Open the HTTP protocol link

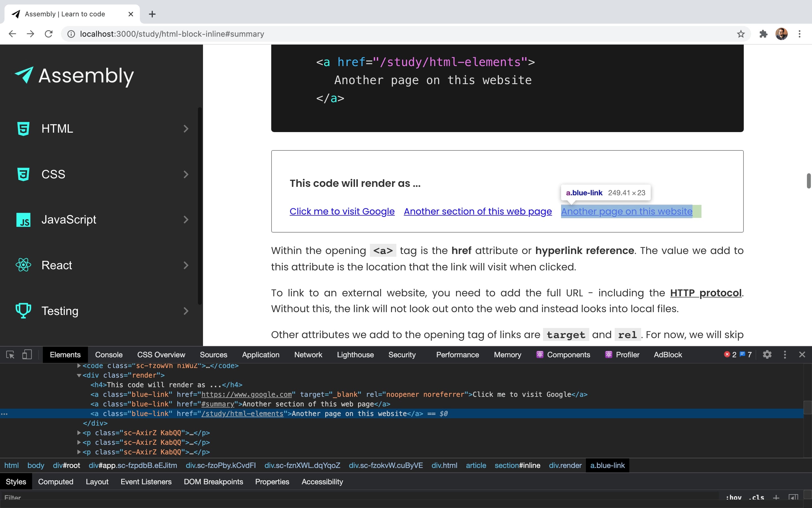[706, 293]
